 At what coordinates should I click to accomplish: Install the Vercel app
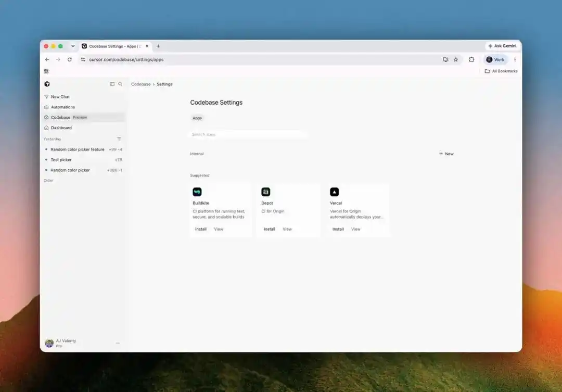pyautogui.click(x=338, y=229)
